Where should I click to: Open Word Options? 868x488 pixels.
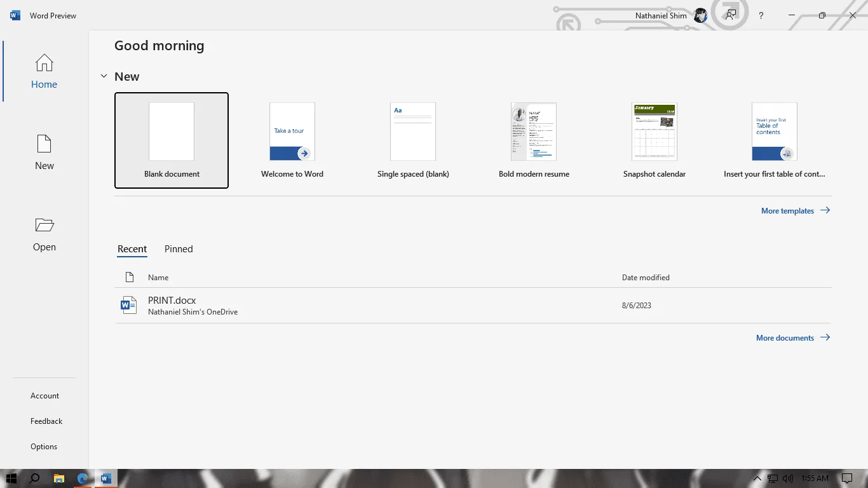[44, 447]
